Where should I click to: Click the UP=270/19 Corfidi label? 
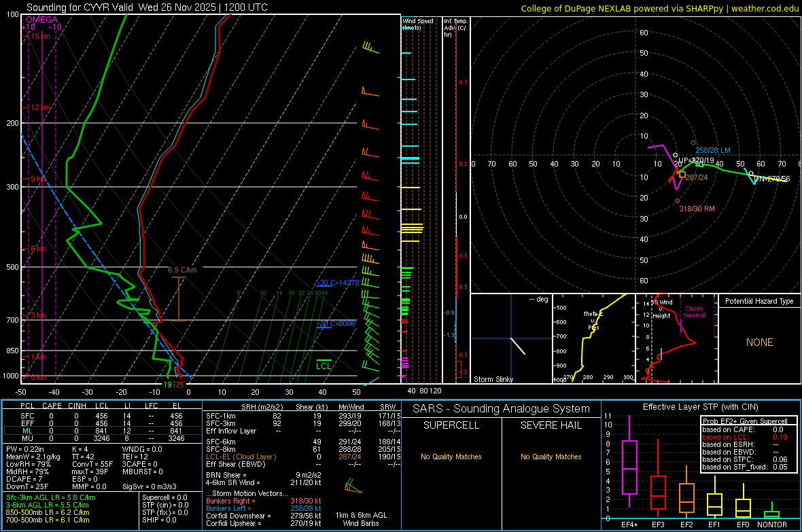[x=696, y=160]
